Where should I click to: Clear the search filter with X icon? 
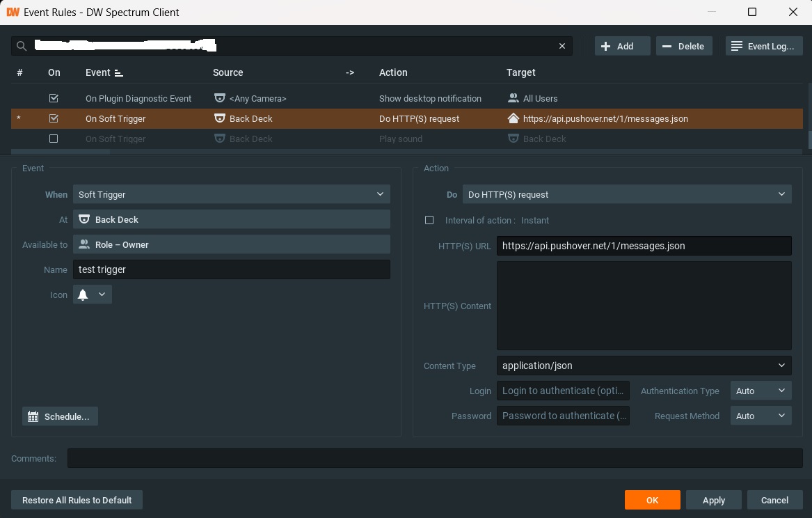tap(562, 46)
